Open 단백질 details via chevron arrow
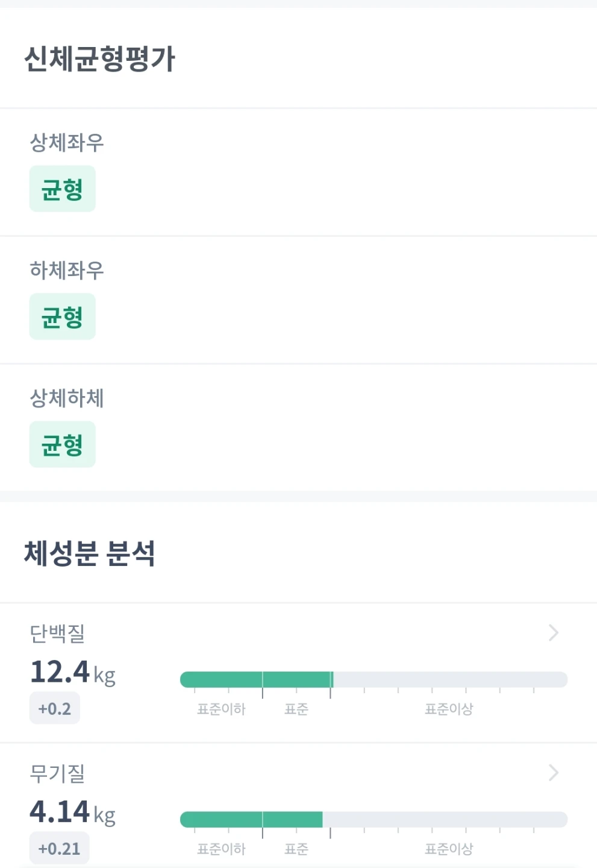 [554, 632]
